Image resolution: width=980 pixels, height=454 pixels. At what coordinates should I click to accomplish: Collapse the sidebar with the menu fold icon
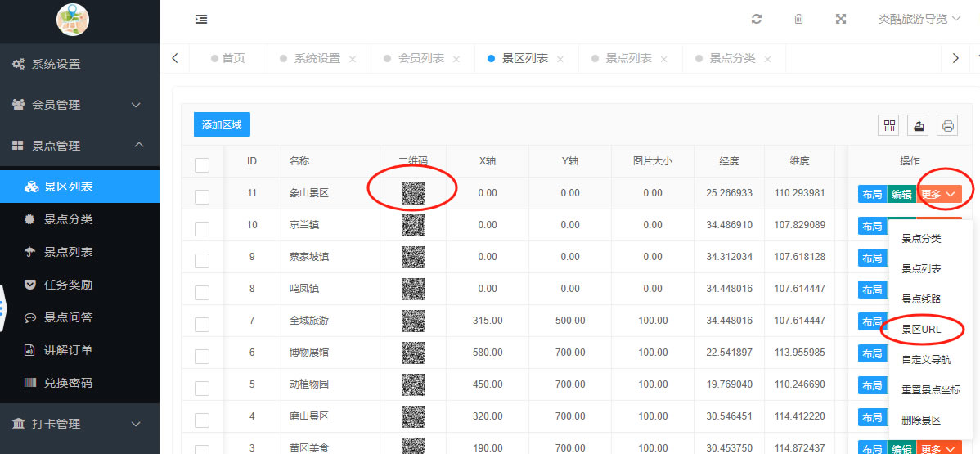click(x=201, y=19)
